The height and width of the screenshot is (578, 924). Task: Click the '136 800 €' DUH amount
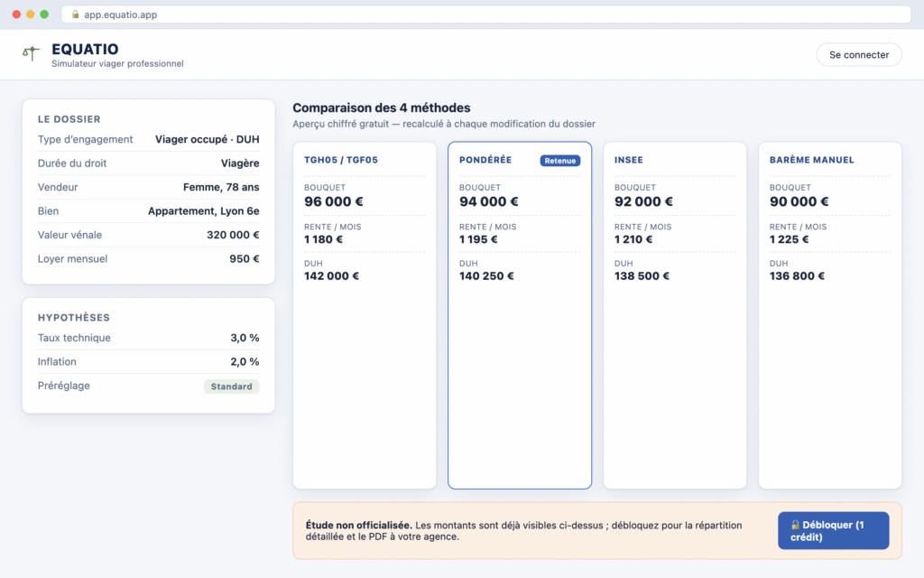click(x=797, y=276)
